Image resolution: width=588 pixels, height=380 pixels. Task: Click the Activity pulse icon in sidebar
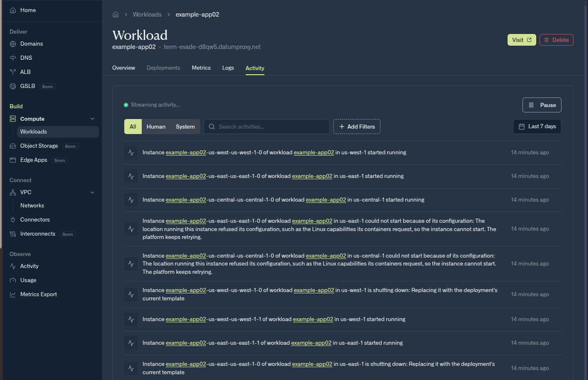13,266
